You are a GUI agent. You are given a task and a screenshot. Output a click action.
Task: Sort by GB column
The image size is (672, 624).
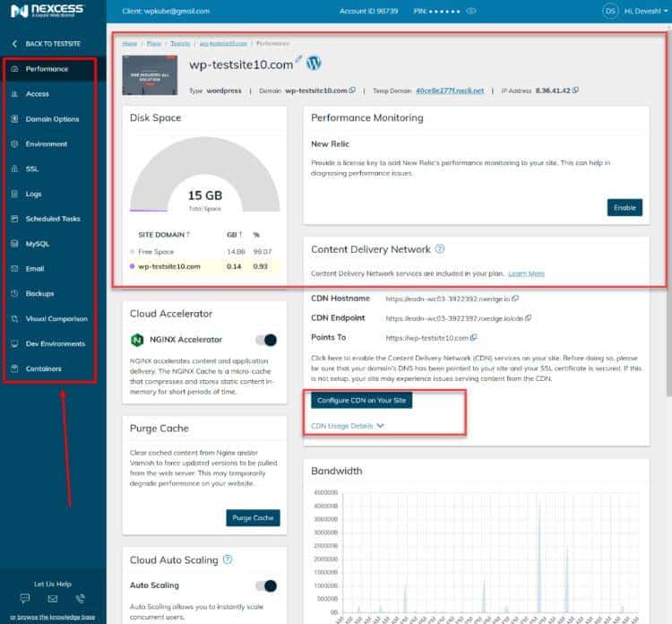point(235,235)
